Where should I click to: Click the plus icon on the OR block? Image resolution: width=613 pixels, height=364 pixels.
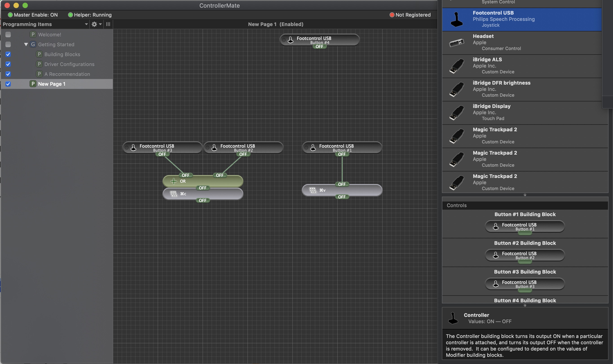point(174,181)
